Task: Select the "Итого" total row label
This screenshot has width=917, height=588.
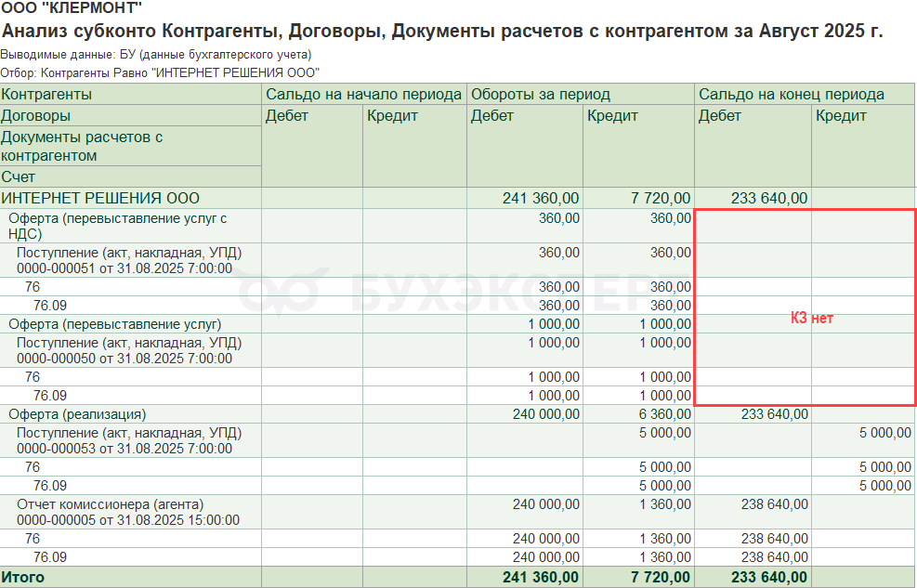Action: pyautogui.click(x=23, y=578)
